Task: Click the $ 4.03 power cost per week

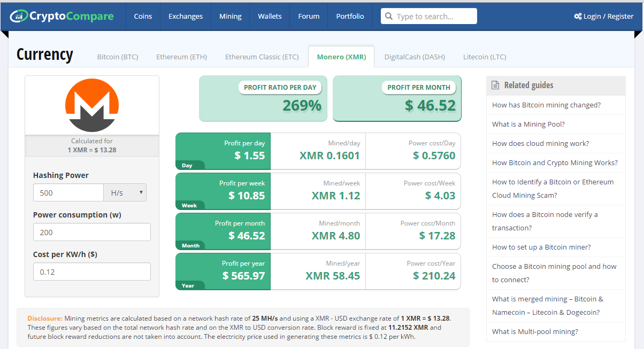Action: (x=440, y=196)
